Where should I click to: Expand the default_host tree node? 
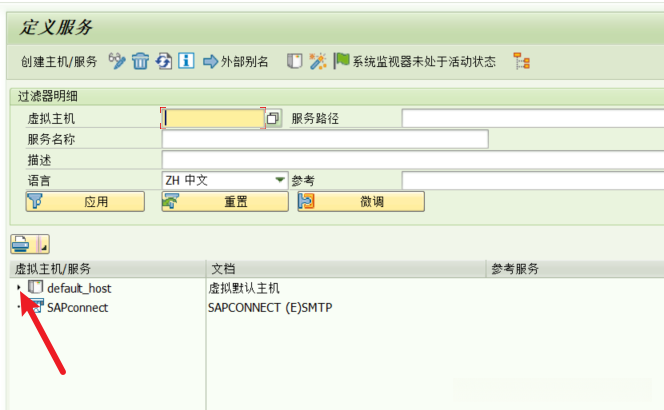point(19,288)
